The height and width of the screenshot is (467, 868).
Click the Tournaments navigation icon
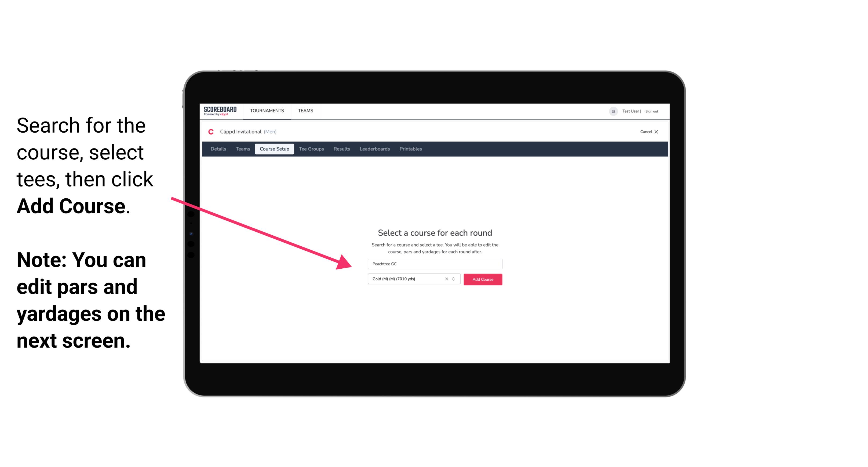(x=266, y=110)
